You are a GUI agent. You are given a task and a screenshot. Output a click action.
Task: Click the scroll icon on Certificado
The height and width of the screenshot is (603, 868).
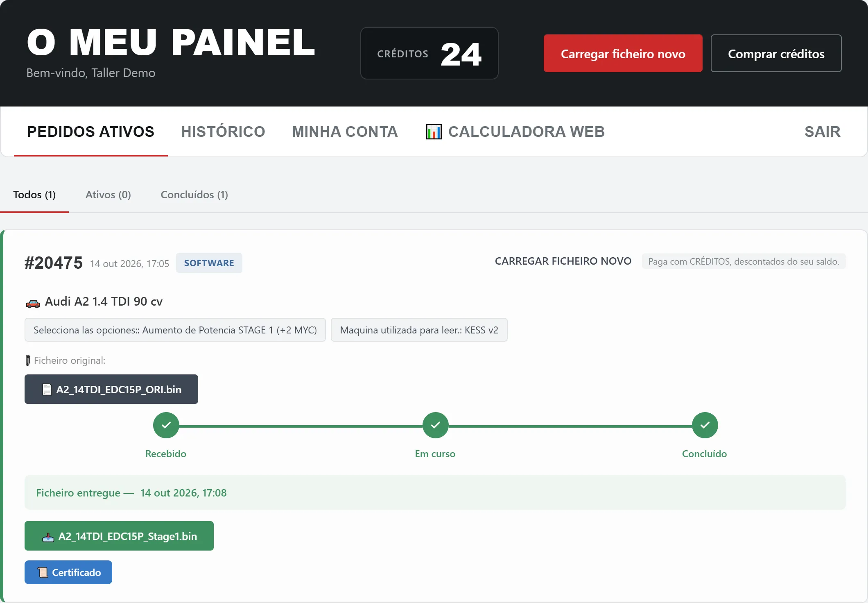(x=43, y=572)
